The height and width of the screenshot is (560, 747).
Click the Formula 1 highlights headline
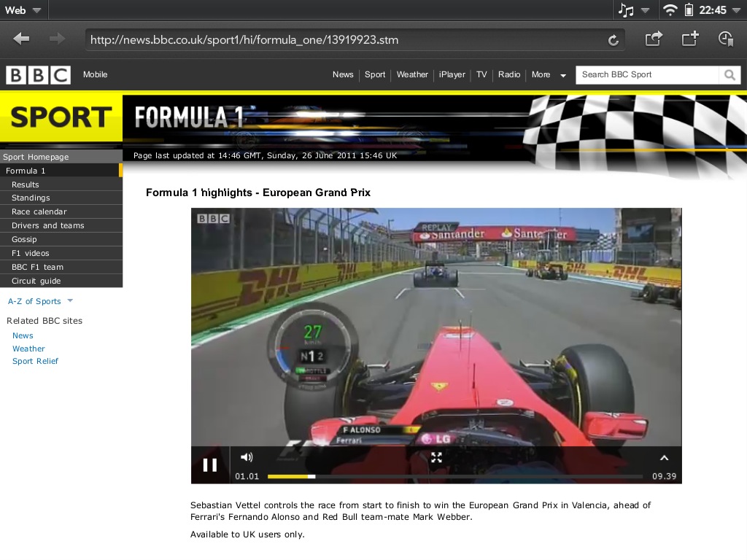tap(258, 192)
